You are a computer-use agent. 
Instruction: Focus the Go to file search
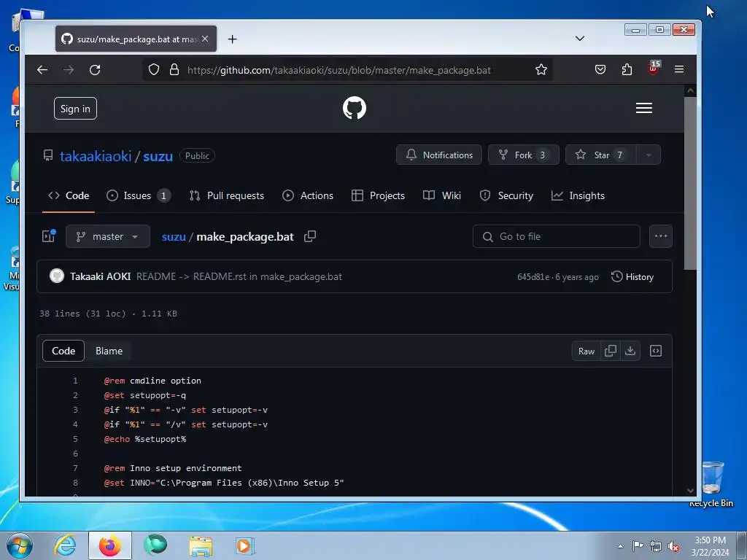(556, 236)
